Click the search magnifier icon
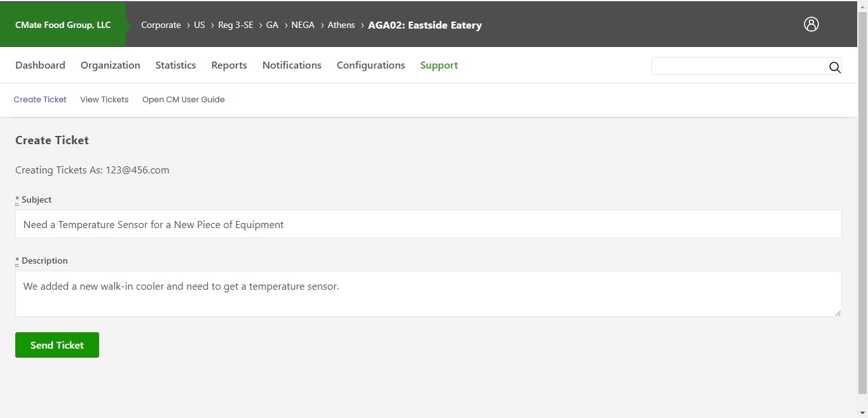The image size is (868, 418). (x=835, y=67)
